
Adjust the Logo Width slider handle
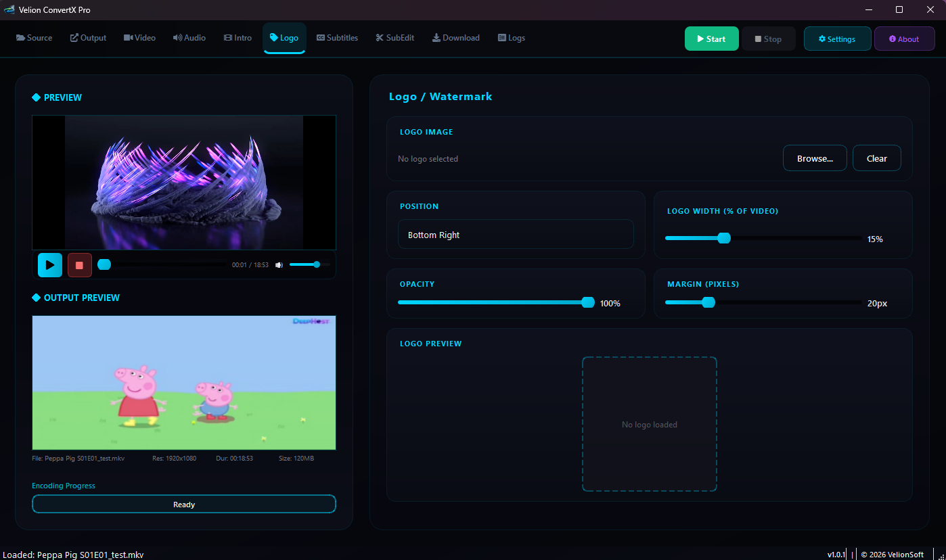pyautogui.click(x=724, y=238)
